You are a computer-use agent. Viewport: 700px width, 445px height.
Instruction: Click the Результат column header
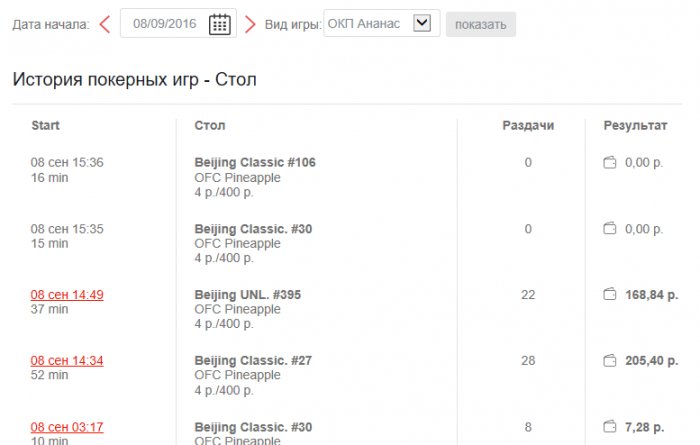635,125
